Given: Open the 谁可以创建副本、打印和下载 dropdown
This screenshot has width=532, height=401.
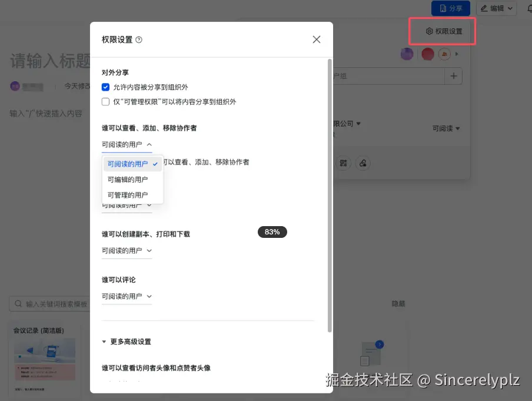Looking at the screenshot, I should [127, 250].
